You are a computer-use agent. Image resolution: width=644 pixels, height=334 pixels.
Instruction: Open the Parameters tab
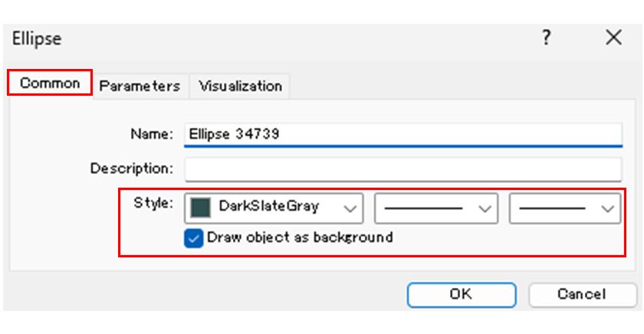(x=140, y=86)
